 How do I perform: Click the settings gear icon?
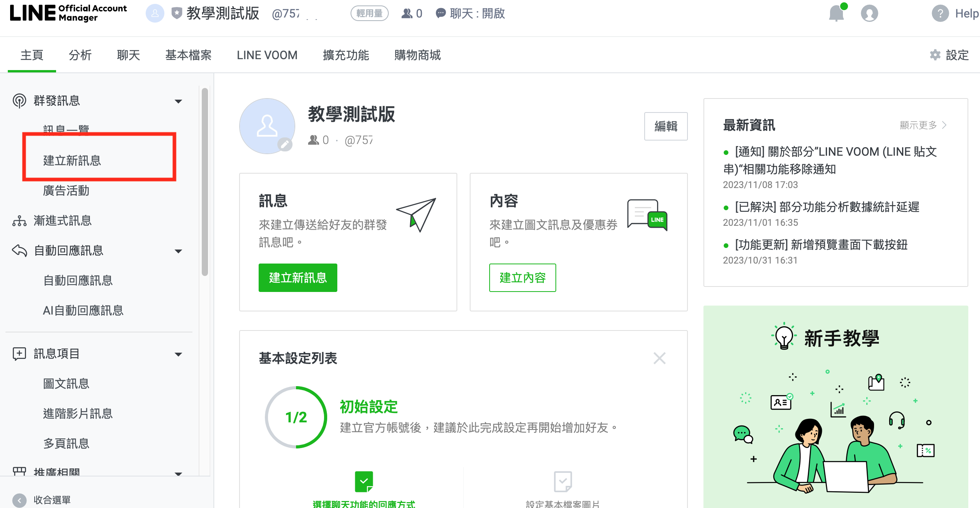(935, 55)
